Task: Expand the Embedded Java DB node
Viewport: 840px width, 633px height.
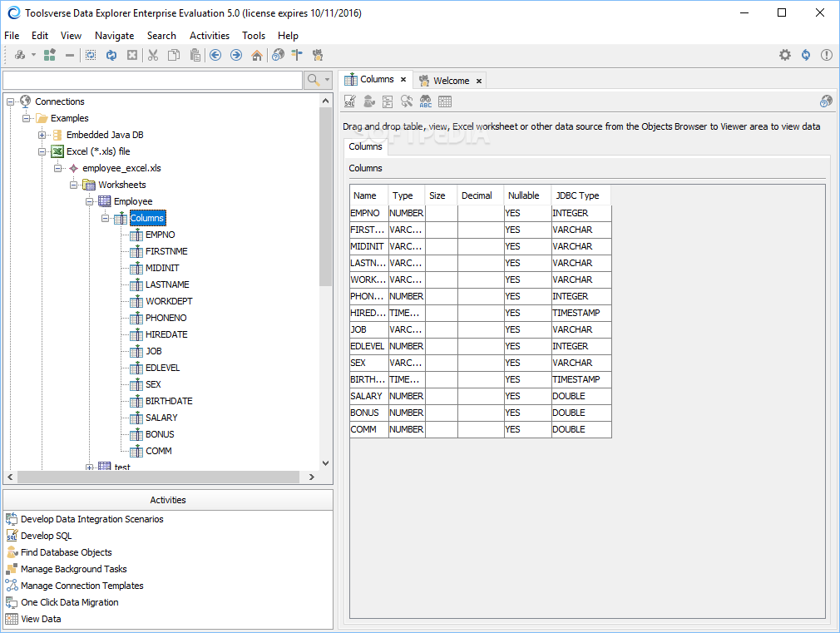Action: [42, 135]
